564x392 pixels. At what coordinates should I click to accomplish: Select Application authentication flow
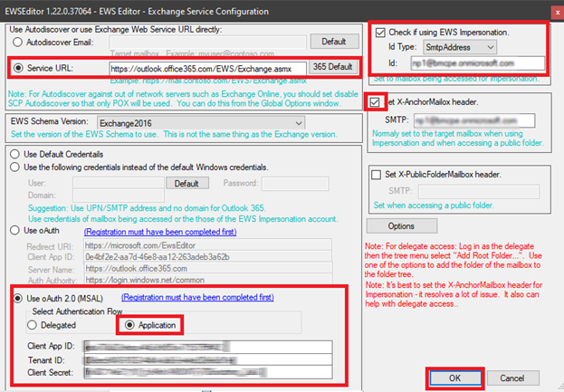[131, 324]
